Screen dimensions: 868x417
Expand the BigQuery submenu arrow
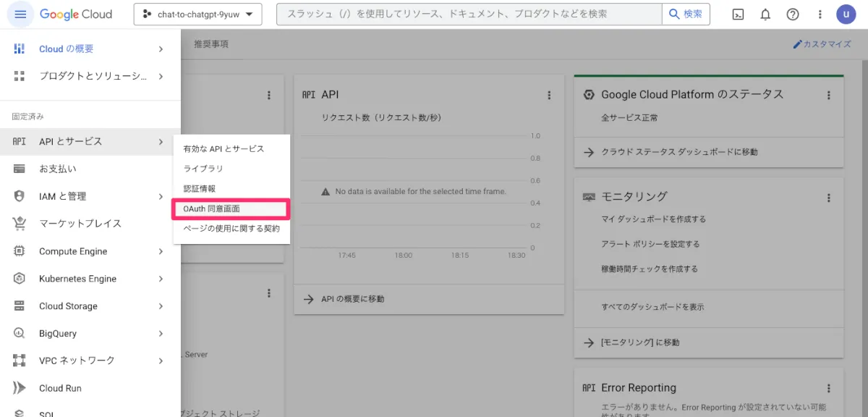[x=161, y=334]
